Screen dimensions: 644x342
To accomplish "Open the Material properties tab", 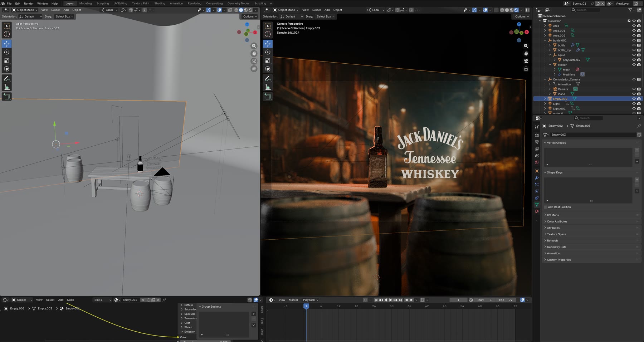I will tap(537, 211).
